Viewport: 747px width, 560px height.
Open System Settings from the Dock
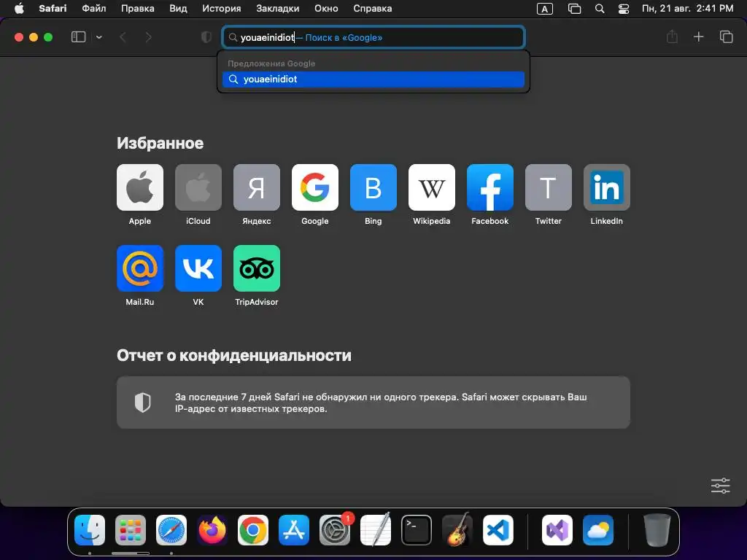pos(334,530)
